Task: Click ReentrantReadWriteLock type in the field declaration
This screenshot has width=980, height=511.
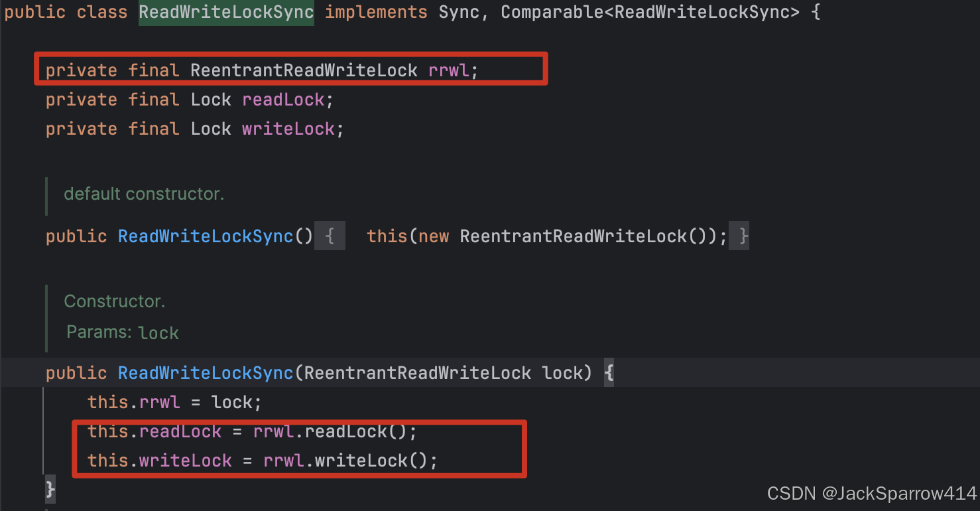Action: click(x=304, y=70)
